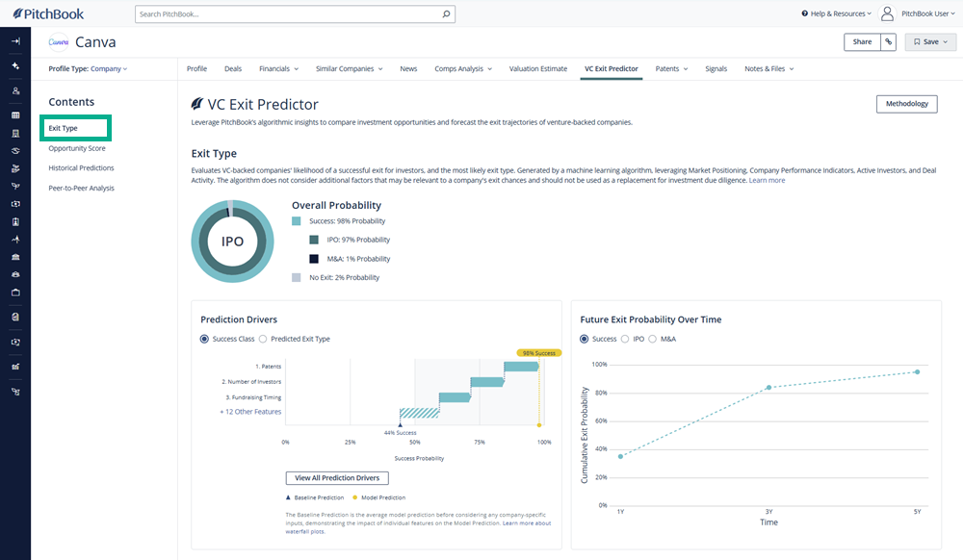Expand the left sidebar with the arrow icon

[x=15, y=41]
